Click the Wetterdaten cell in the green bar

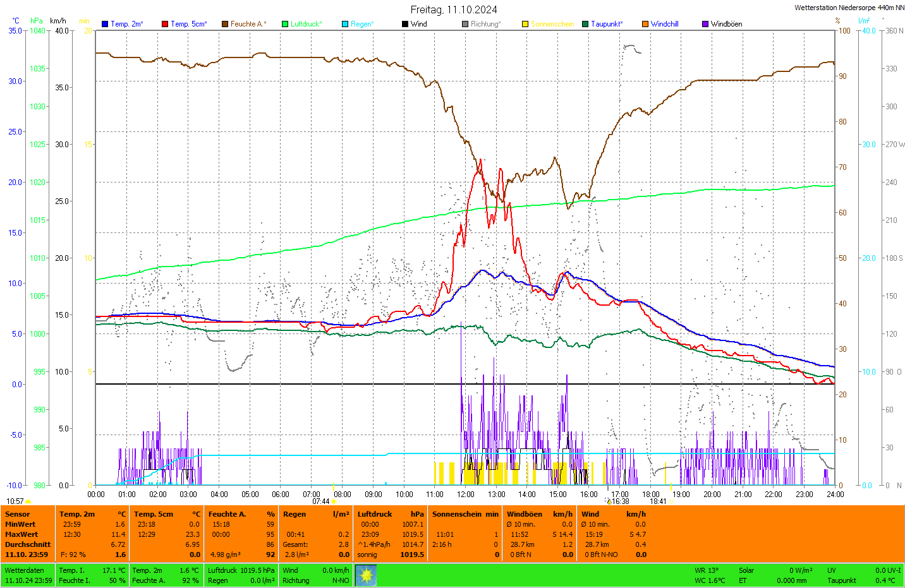(25, 570)
